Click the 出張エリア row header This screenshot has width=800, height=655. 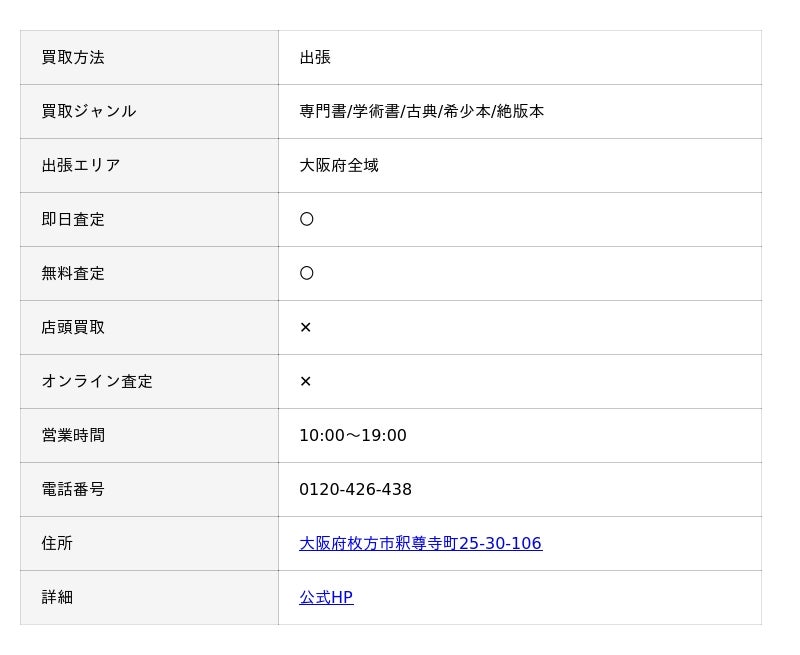click(x=80, y=165)
